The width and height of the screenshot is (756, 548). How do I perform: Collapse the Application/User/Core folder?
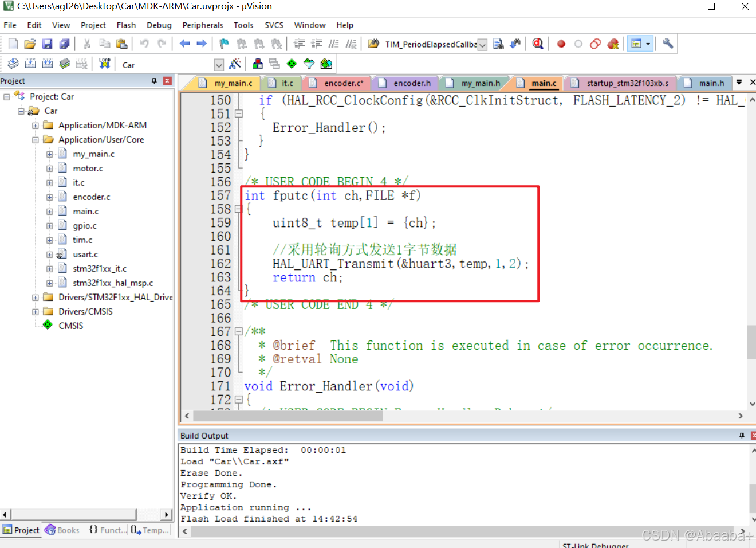coord(36,140)
